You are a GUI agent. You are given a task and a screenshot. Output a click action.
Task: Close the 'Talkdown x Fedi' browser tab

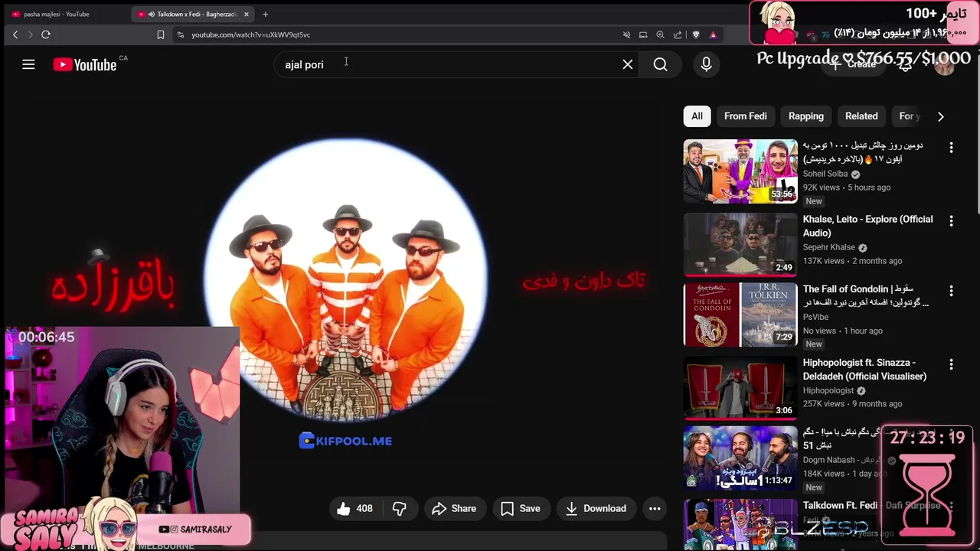pyautogui.click(x=246, y=14)
